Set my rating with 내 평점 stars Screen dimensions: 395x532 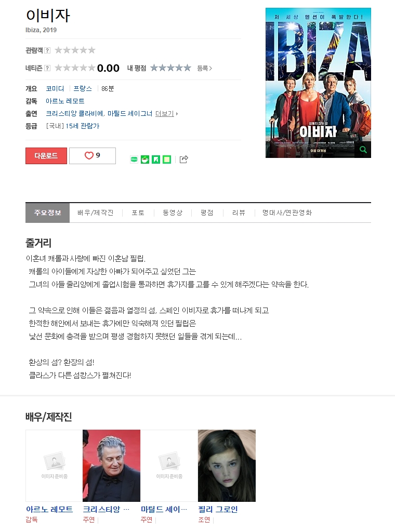170,68
